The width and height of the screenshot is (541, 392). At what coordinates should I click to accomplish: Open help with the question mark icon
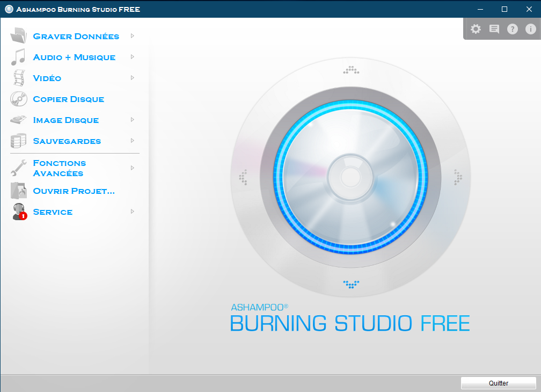coord(513,29)
